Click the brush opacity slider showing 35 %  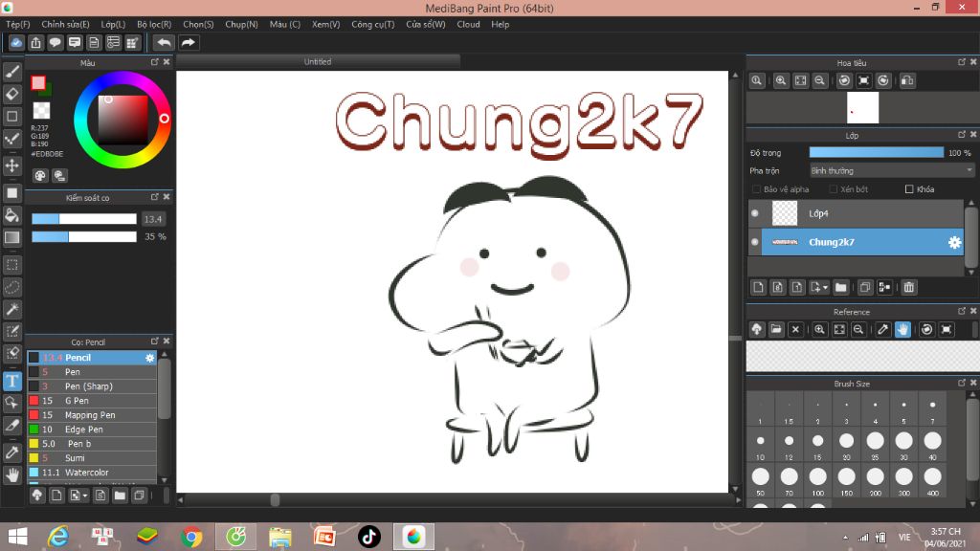(x=84, y=237)
